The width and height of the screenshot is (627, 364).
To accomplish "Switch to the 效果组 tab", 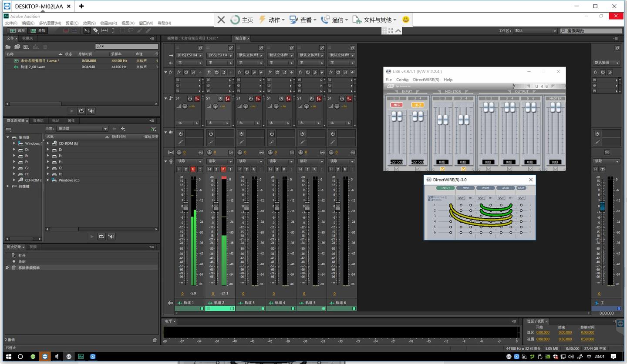I will click(38, 120).
